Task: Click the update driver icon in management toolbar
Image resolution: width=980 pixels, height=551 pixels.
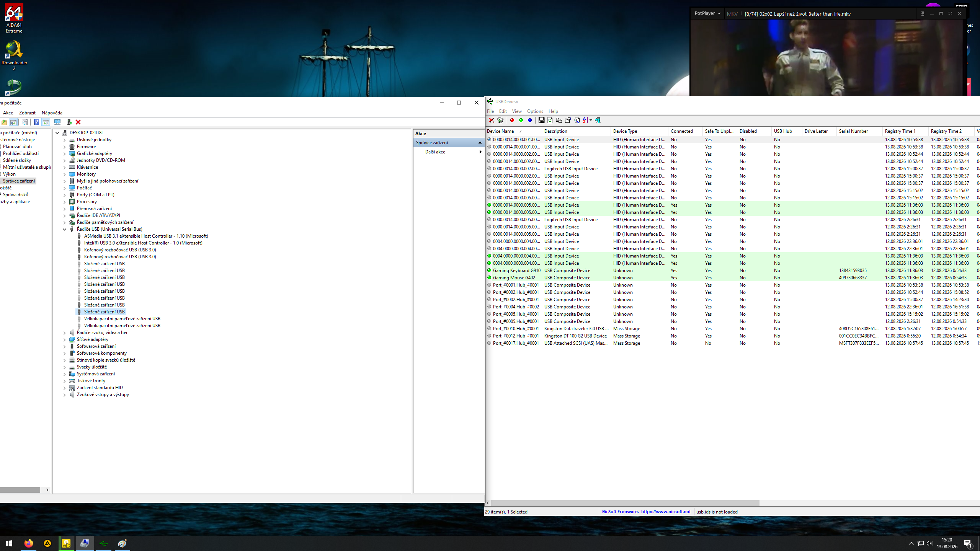Action: [69, 122]
